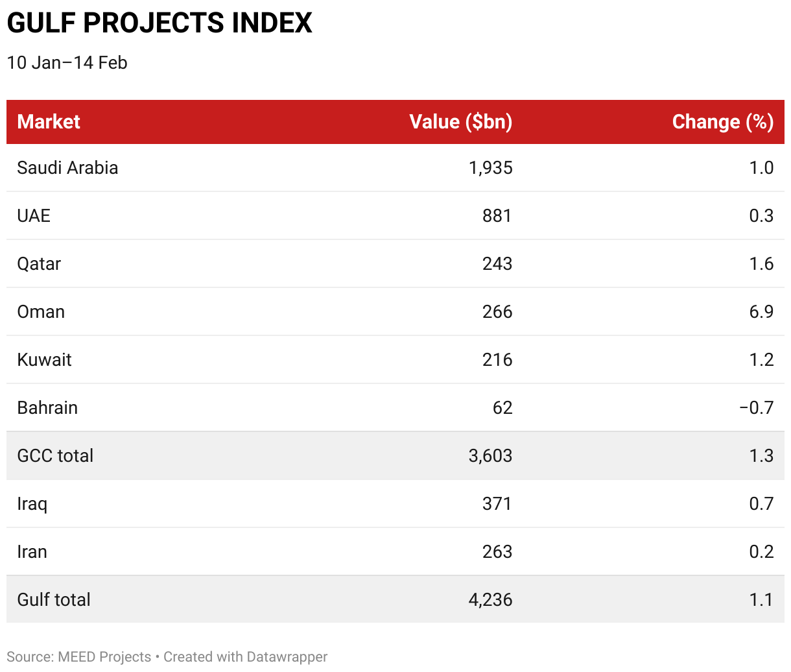This screenshot has height=672, width=791.
Task: Open the Created with Datawrapper link
Action: 245,657
